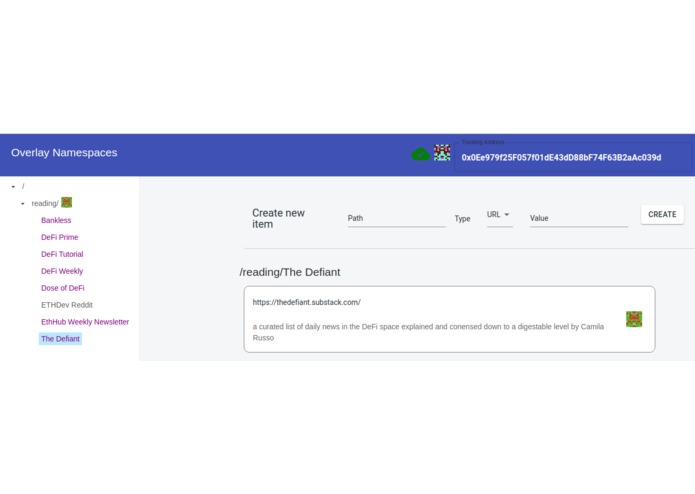Focus the Path input field
Viewport: 695px width, 494px height.
[396, 218]
